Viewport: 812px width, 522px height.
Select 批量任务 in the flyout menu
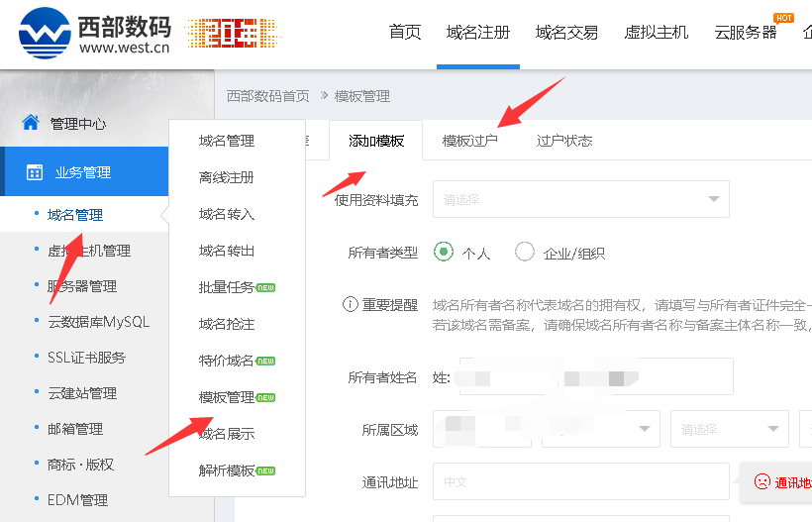(227, 287)
